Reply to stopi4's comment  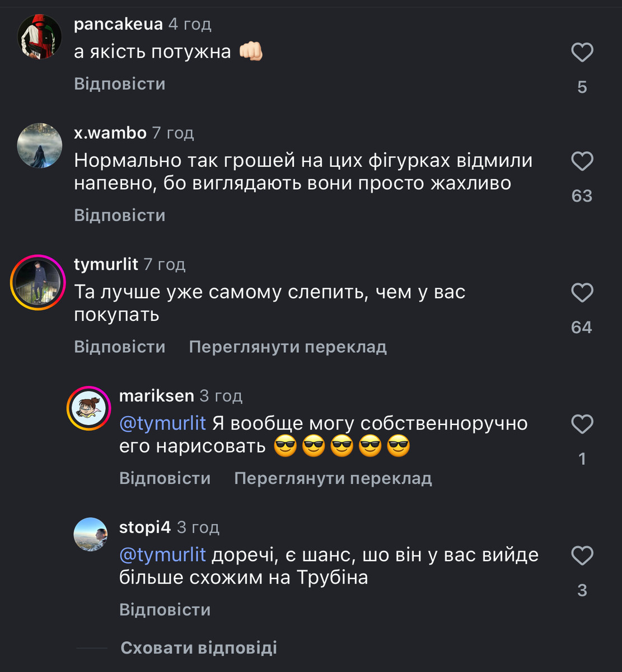(x=165, y=609)
